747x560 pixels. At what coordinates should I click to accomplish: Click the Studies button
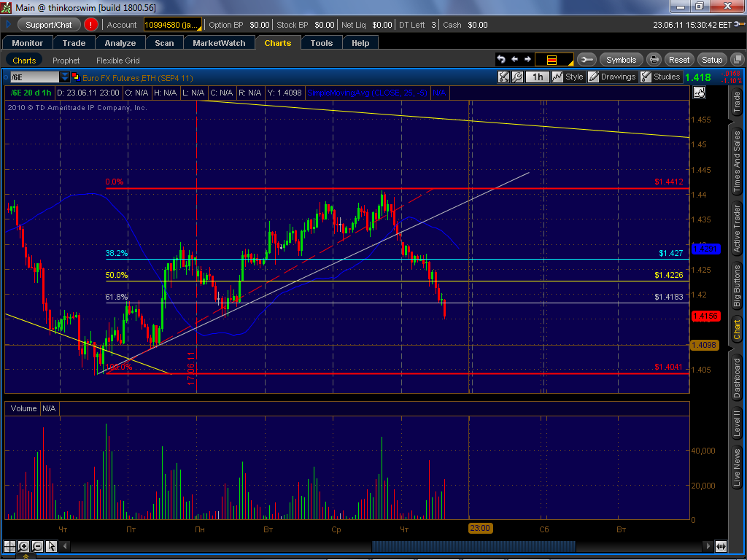coord(660,77)
